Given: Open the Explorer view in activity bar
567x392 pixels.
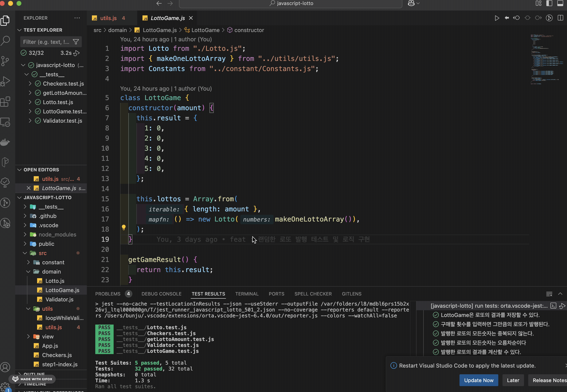Looking at the screenshot, I should (x=5, y=20).
